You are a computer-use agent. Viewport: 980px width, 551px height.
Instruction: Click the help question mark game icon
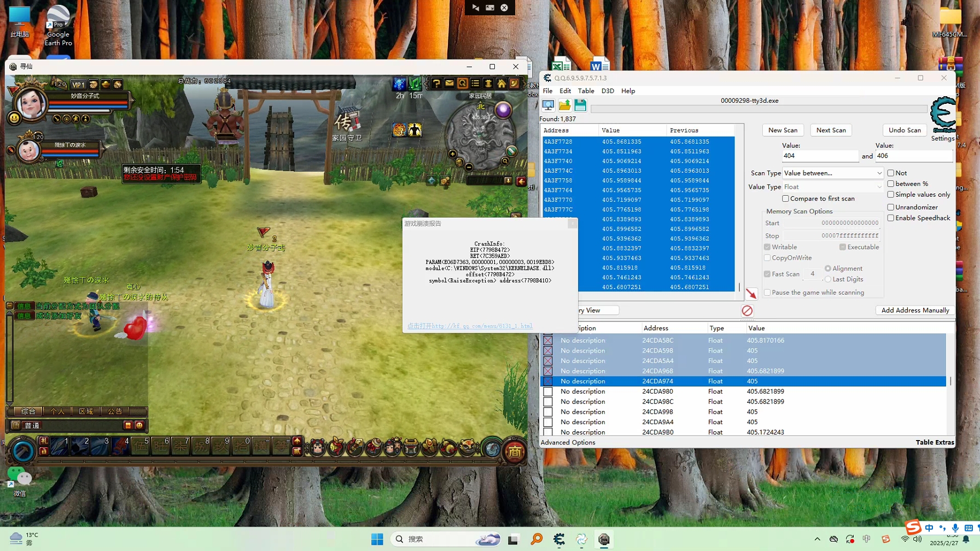click(x=436, y=83)
